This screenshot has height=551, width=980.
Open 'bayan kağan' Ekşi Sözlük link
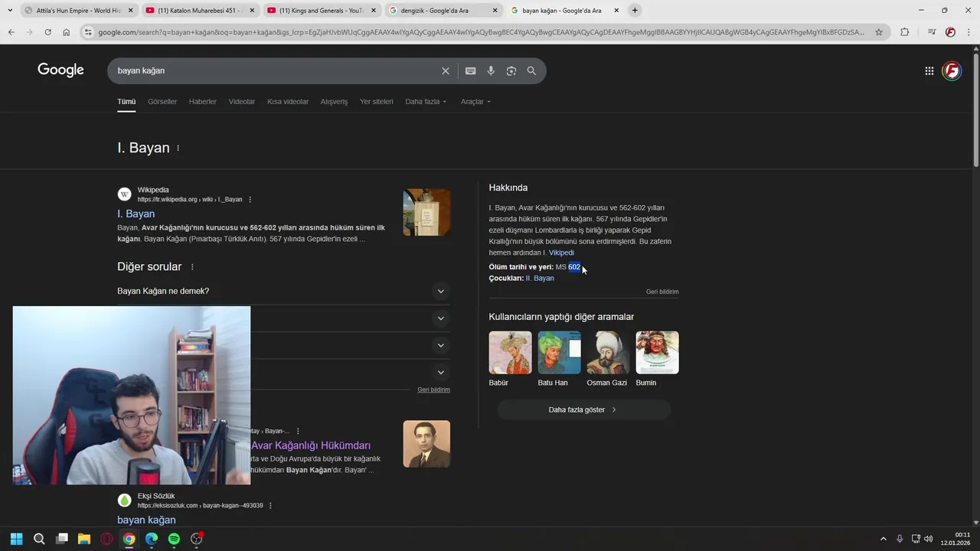pyautogui.click(x=146, y=520)
